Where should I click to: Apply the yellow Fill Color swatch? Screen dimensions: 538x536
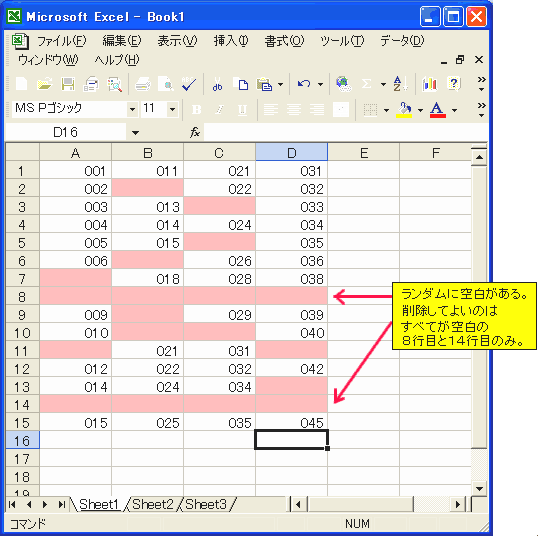pyautogui.click(x=404, y=110)
